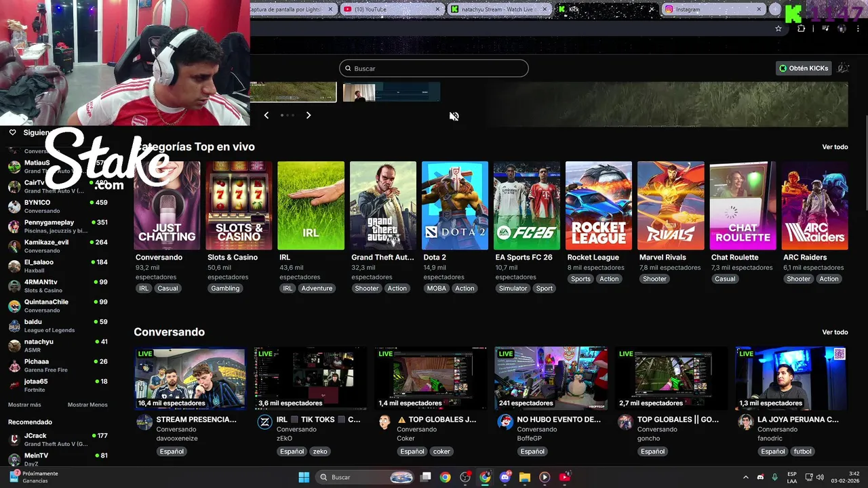Click the network icon in system tray

tap(808, 477)
